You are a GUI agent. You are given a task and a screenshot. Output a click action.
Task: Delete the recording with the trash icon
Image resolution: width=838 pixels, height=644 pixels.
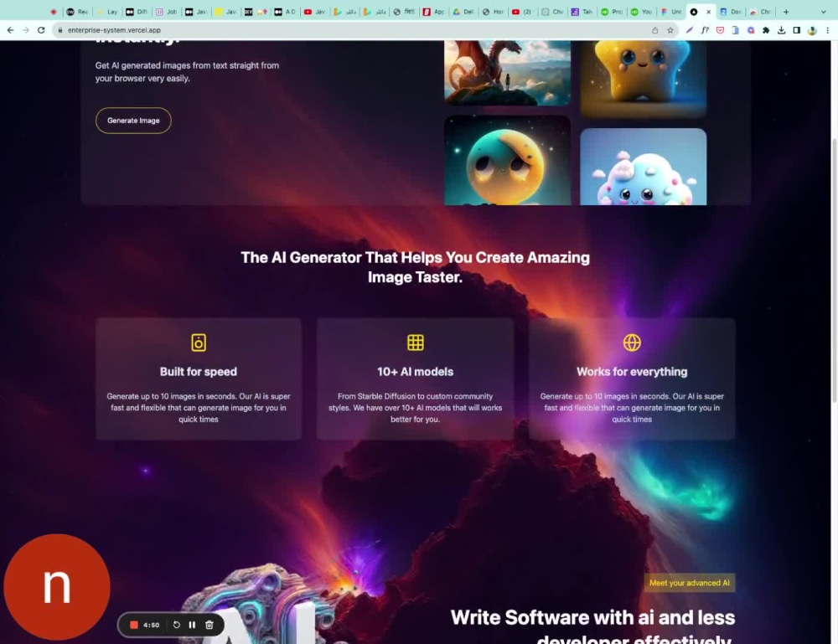[209, 625]
